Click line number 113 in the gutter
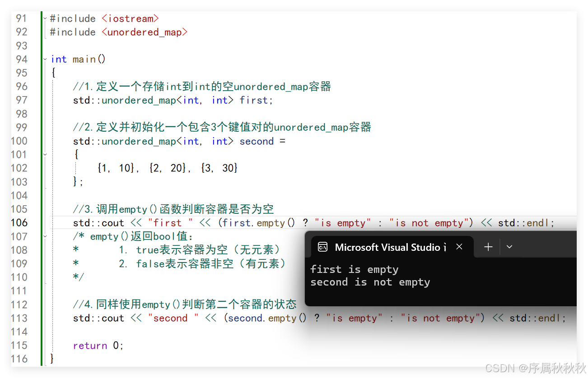The height and width of the screenshot is (378, 588). (19, 318)
